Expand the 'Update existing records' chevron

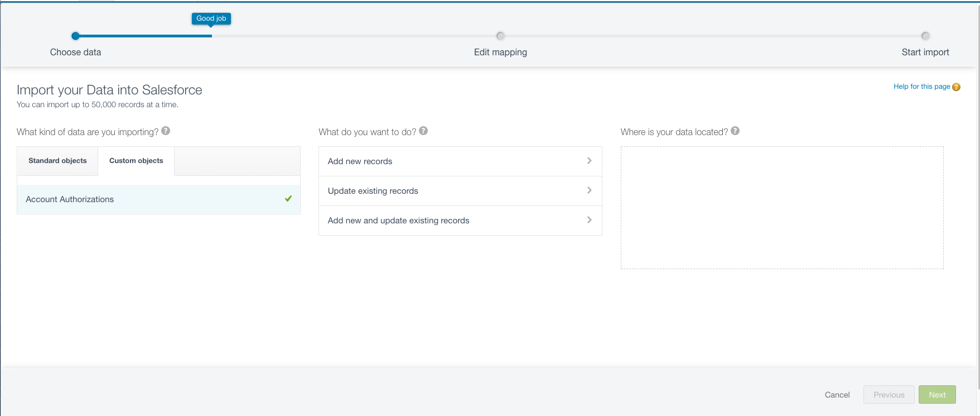tap(589, 190)
